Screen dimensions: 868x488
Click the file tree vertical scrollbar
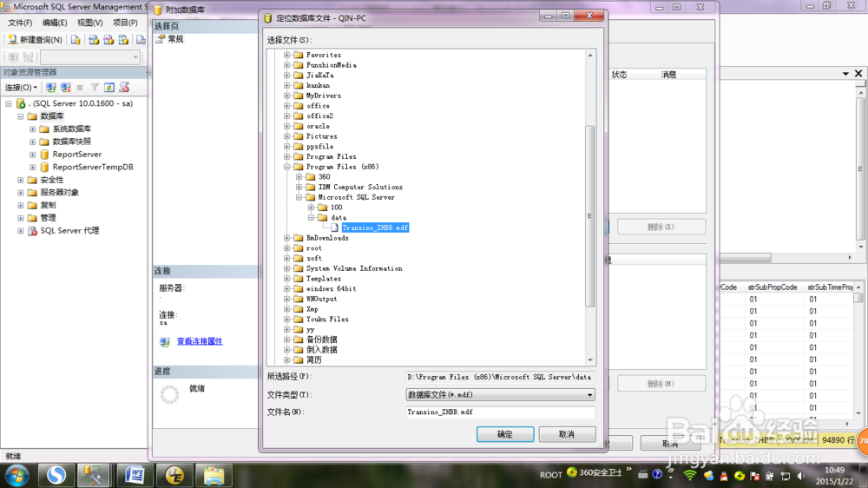tap(590, 216)
